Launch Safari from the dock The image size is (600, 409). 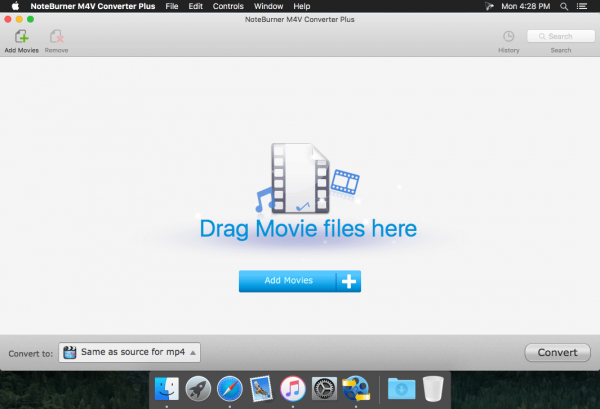tap(230, 389)
